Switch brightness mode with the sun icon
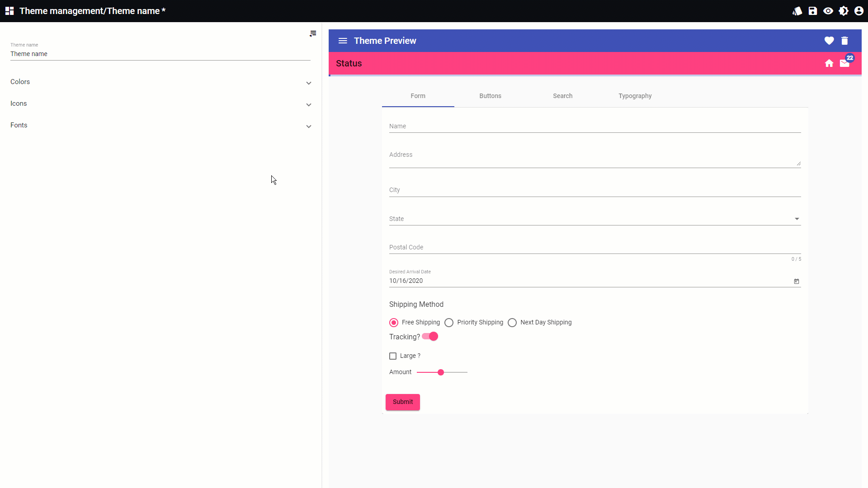 point(844,11)
